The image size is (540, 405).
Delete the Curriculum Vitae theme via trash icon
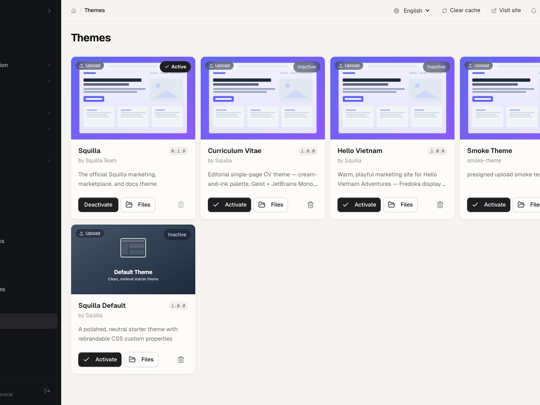click(310, 205)
